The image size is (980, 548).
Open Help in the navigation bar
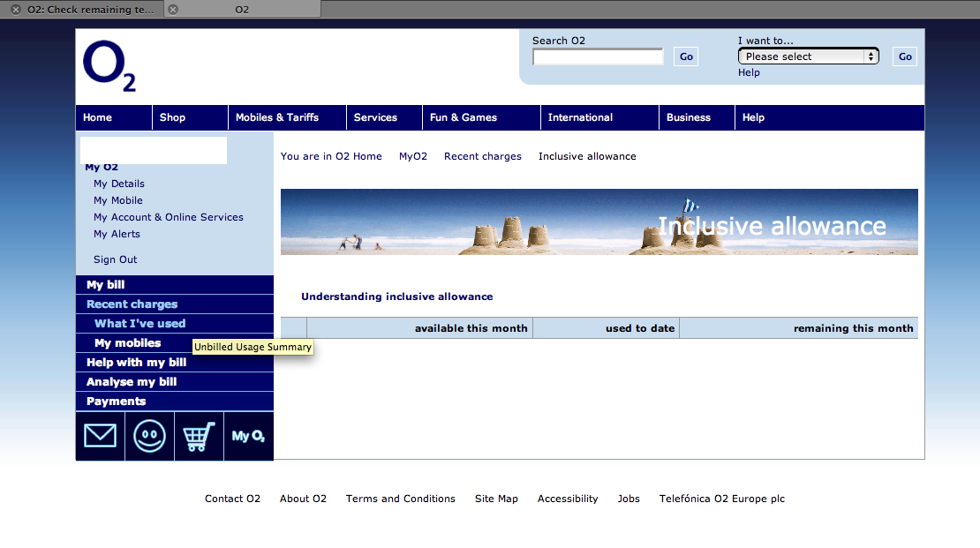click(753, 117)
